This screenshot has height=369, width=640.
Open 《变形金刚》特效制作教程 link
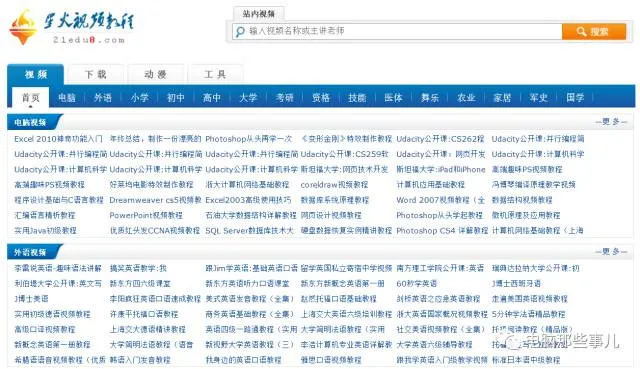pos(346,139)
